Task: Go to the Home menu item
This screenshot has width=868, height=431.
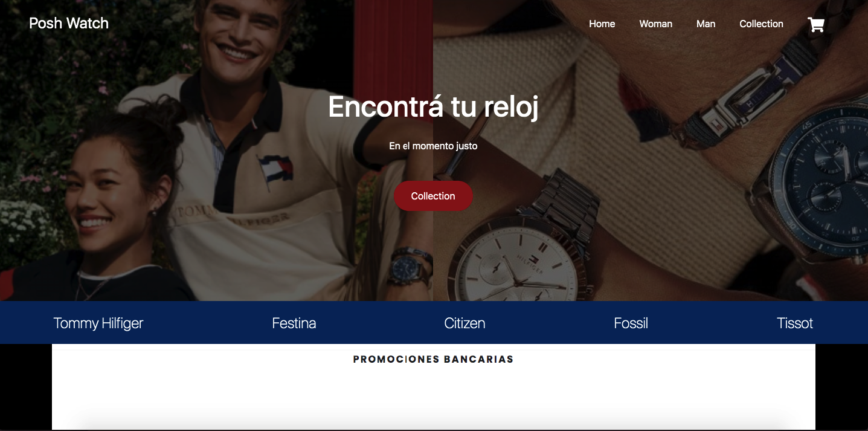Action: click(602, 24)
